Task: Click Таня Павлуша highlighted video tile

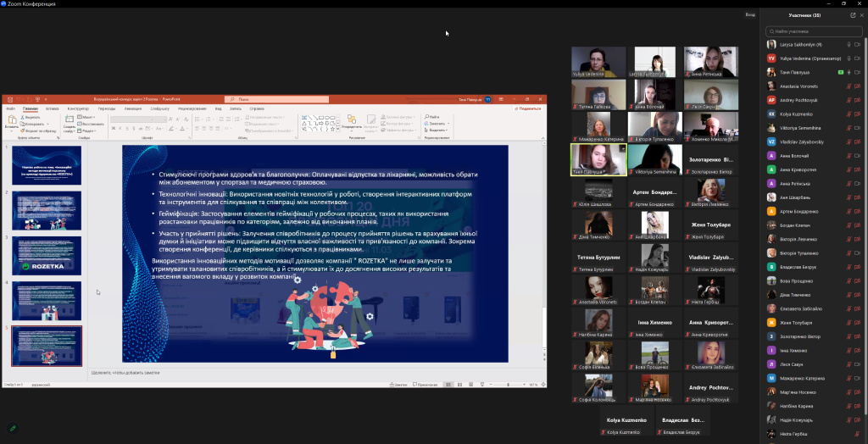Action: (598, 160)
